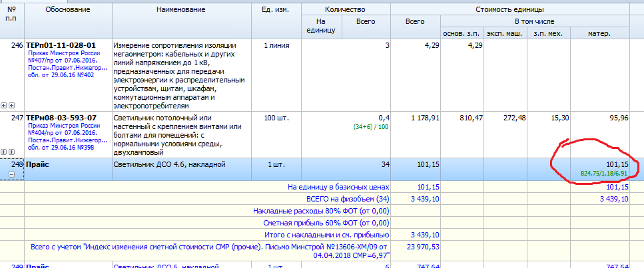Select the 'На единицу' quantity subheader

click(321, 26)
